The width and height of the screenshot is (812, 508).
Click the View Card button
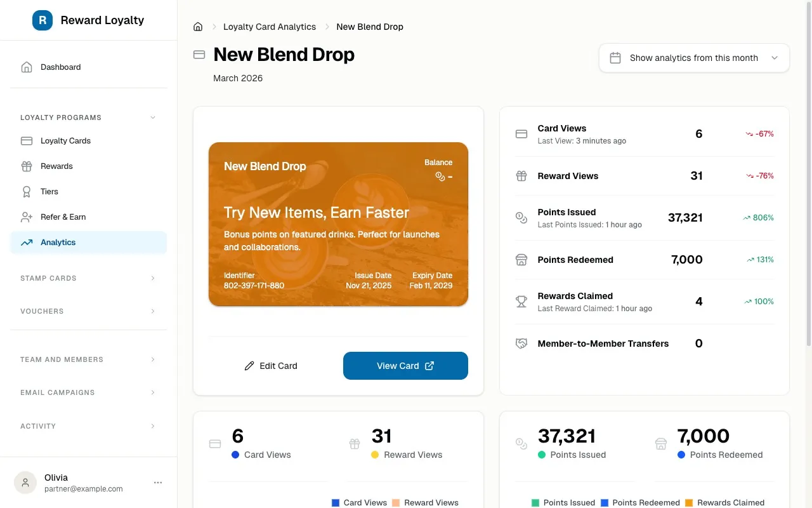[405, 366]
